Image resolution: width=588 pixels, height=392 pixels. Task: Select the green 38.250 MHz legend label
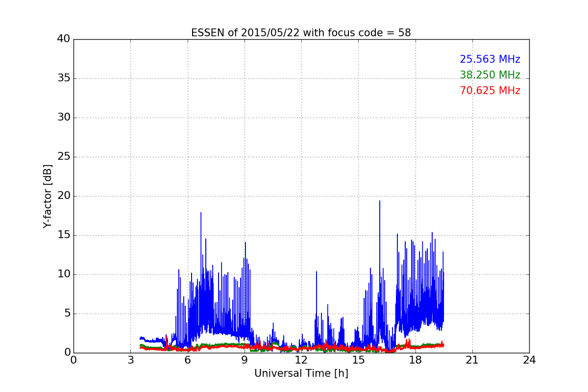coord(490,75)
